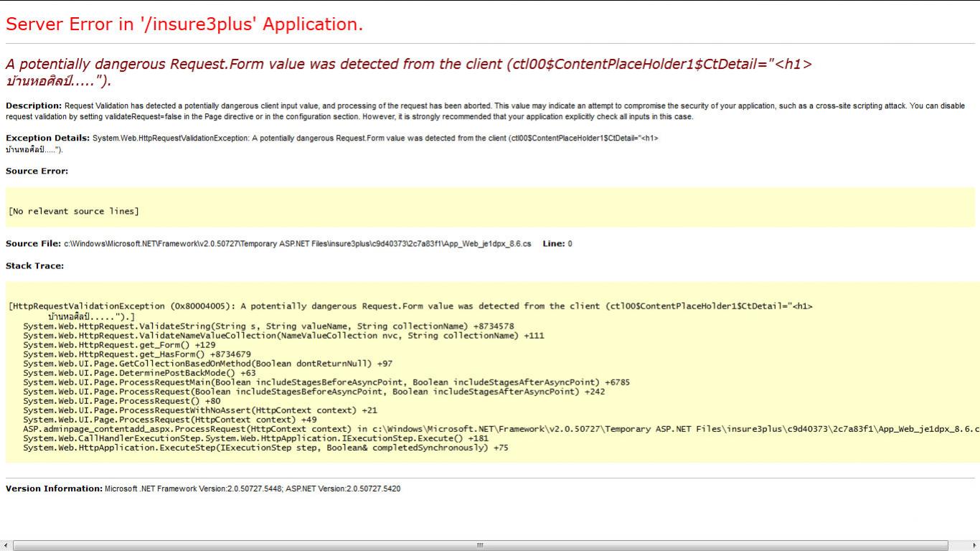
Task: Click the 'ProcessRequestMain' stack line
Action: tap(326, 382)
